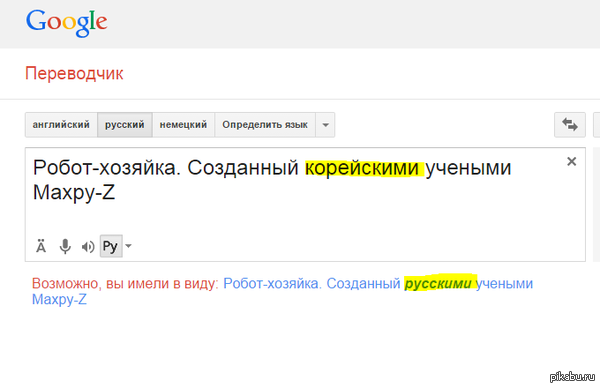The image size is (600, 388).
Task: Swap languages with the arrows button
Action: (570, 125)
